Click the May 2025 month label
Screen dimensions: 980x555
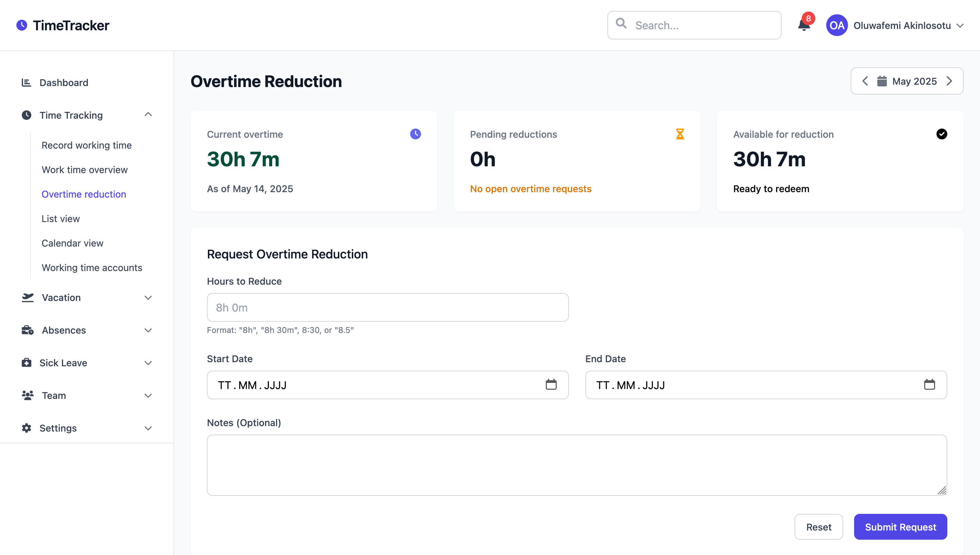[914, 81]
